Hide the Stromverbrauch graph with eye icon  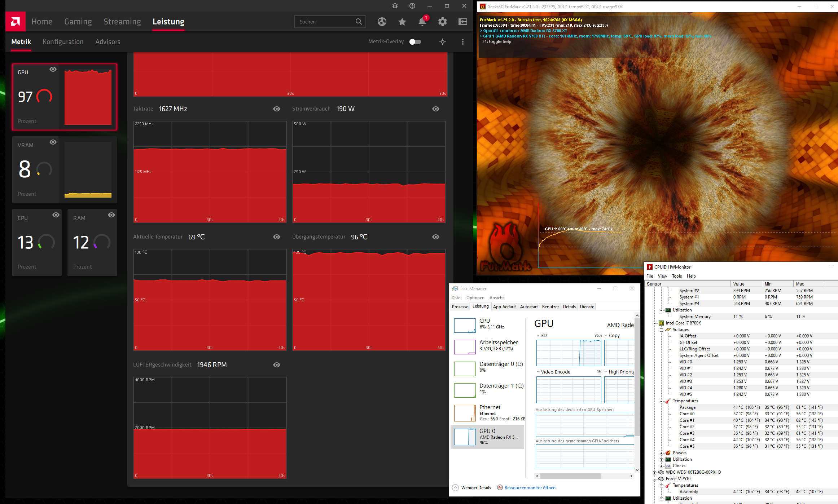click(x=436, y=109)
